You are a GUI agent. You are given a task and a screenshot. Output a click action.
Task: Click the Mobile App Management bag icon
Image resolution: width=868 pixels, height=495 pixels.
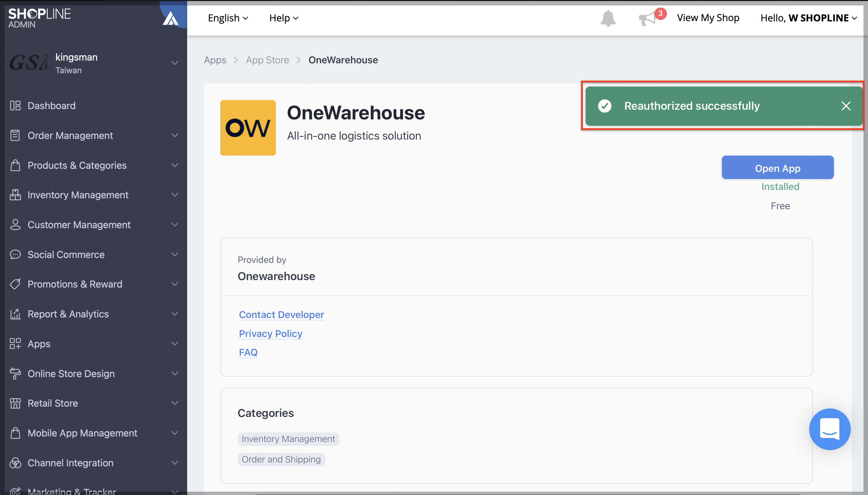(15, 433)
